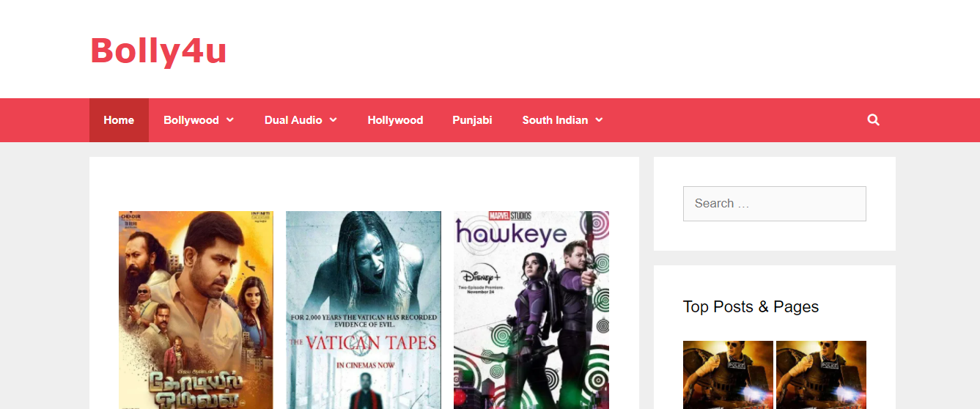Focus the sidebar Search input field
Screen dimensions: 980x409
coord(775,204)
